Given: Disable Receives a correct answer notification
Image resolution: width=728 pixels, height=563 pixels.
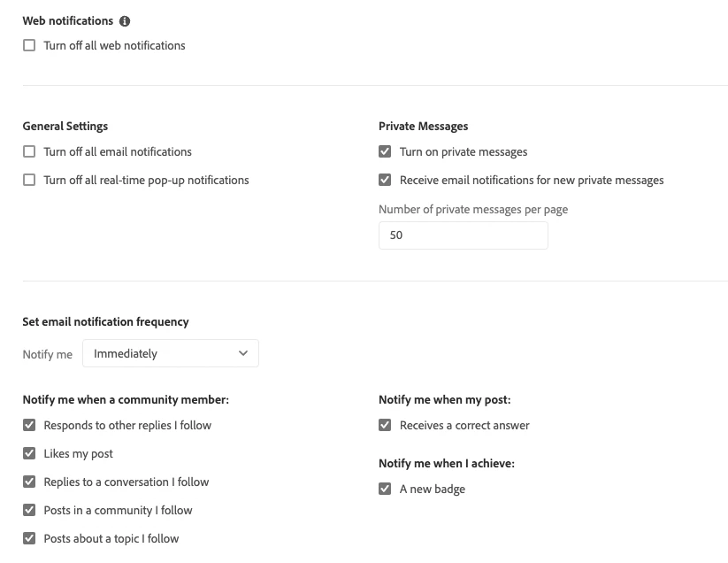Looking at the screenshot, I should (x=385, y=426).
